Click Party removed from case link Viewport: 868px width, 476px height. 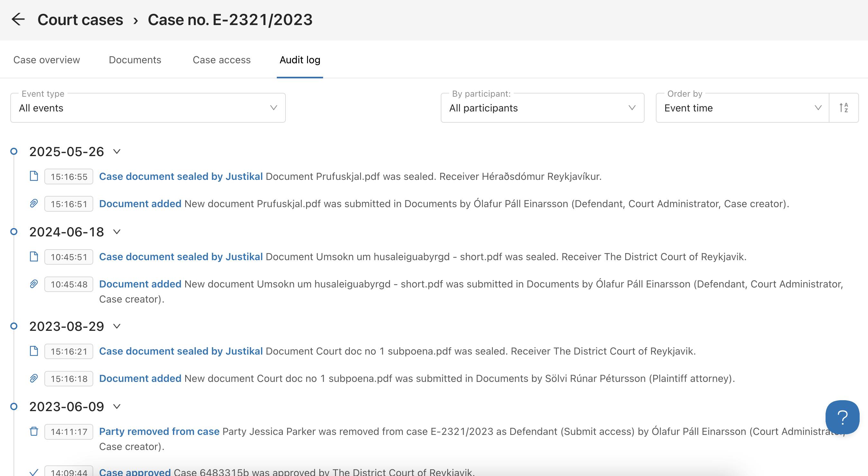click(159, 431)
